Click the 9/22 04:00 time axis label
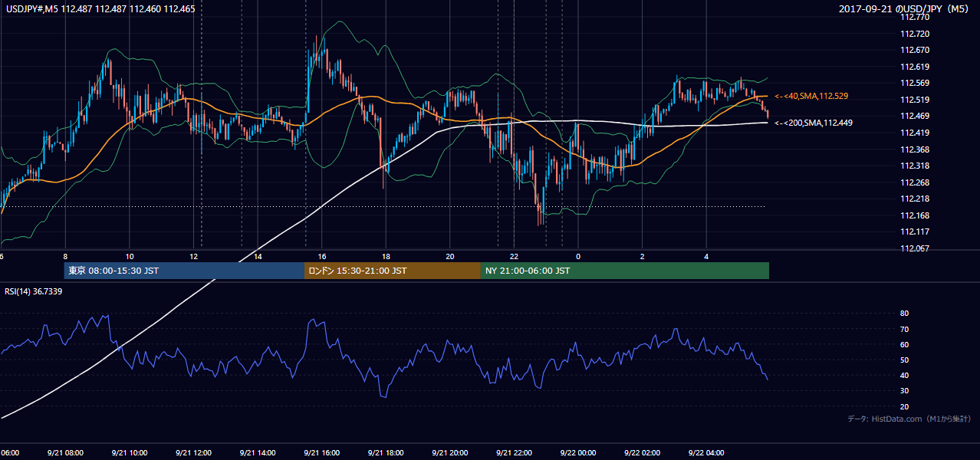The image size is (980, 460). (x=706, y=453)
